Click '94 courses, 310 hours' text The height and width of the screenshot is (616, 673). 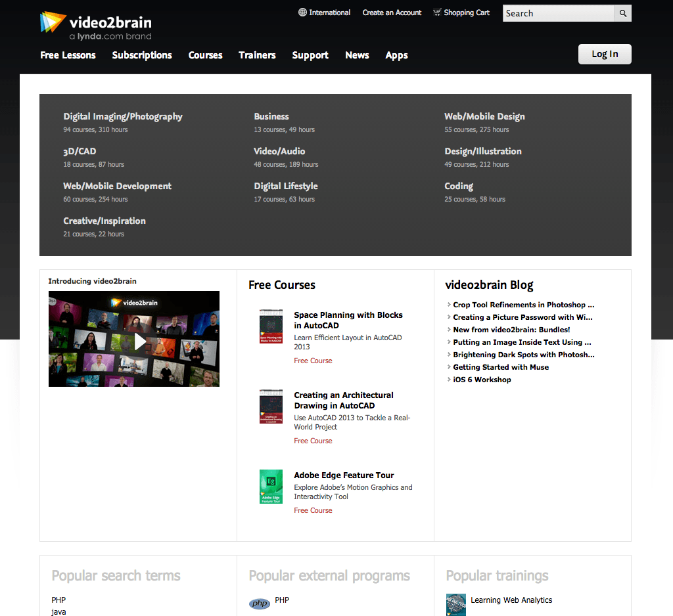pyautogui.click(x=95, y=129)
